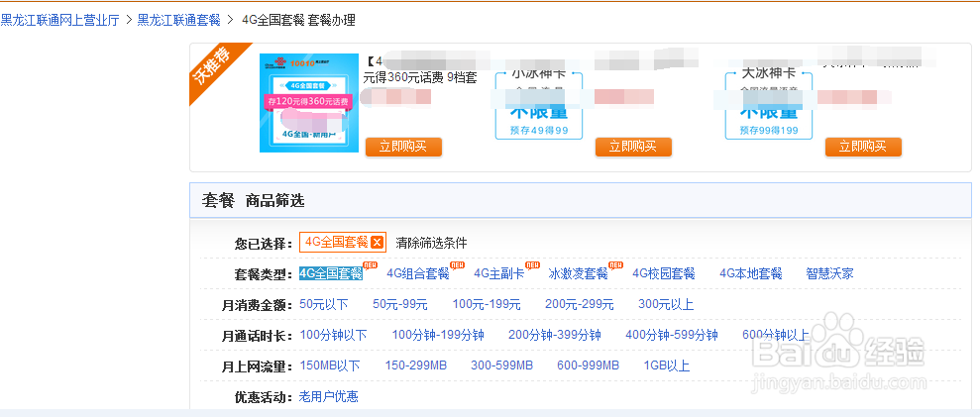Filter monthly spend by 50元以下

pyautogui.click(x=324, y=304)
